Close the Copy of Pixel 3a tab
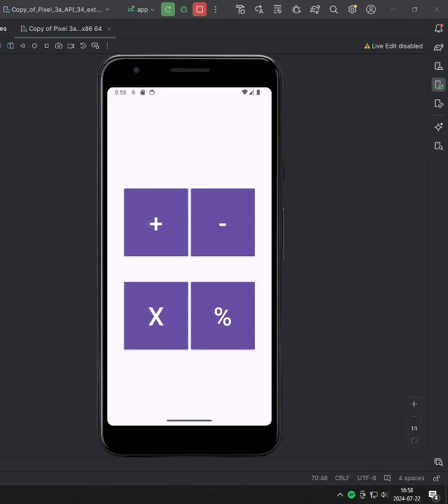448x504 pixels. pyautogui.click(x=109, y=29)
